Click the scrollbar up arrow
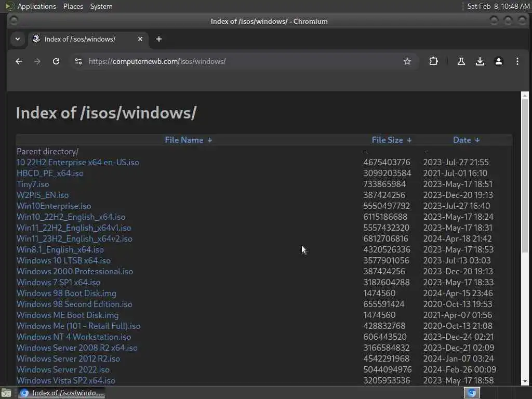The height and width of the screenshot is (399, 532). point(525,95)
